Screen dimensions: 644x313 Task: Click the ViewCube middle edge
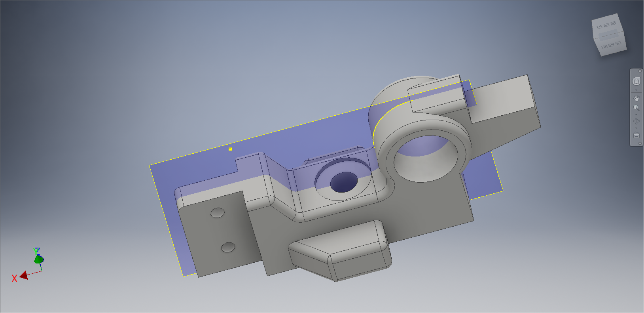click(608, 36)
